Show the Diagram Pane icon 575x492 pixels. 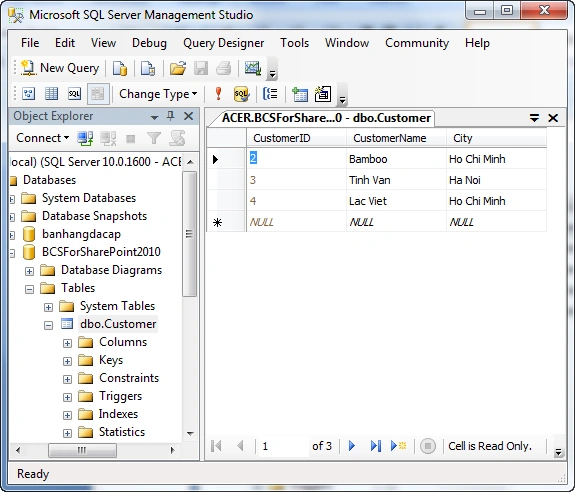click(28, 94)
